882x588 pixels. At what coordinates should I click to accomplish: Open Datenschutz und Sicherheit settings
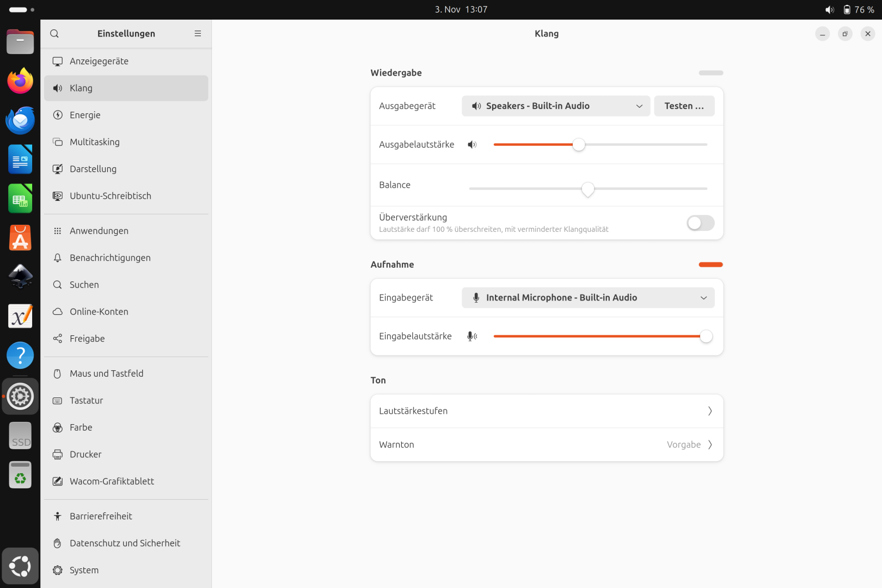(x=126, y=543)
